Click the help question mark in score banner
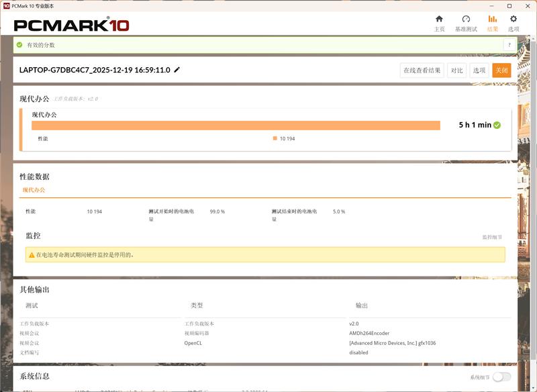The height and width of the screenshot is (392, 537). tap(509, 45)
